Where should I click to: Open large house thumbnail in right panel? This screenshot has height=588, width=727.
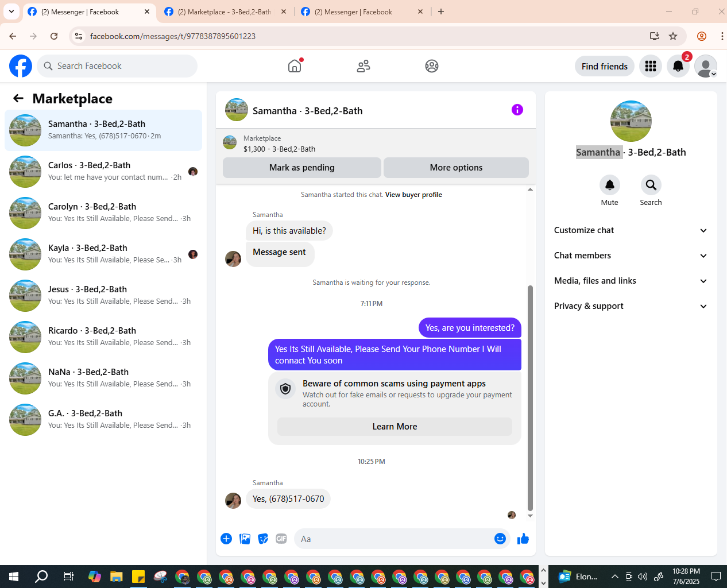coord(631,121)
